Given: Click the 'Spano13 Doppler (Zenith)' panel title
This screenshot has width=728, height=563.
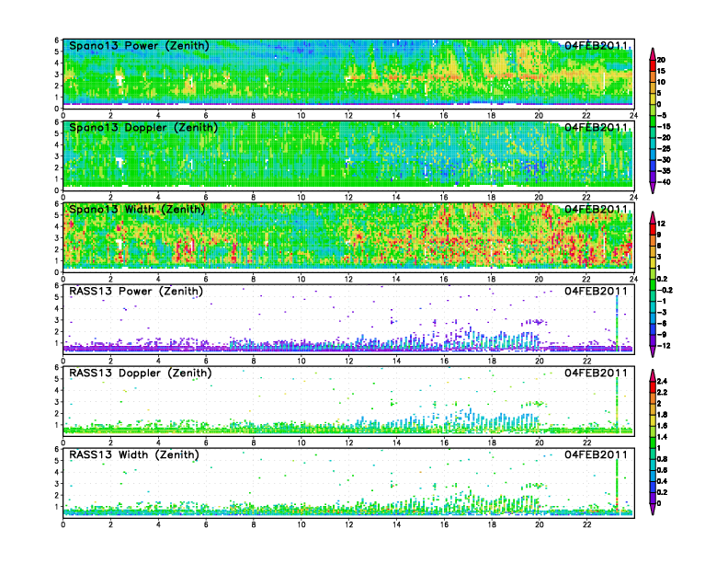Looking at the screenshot, I should coord(143,128).
